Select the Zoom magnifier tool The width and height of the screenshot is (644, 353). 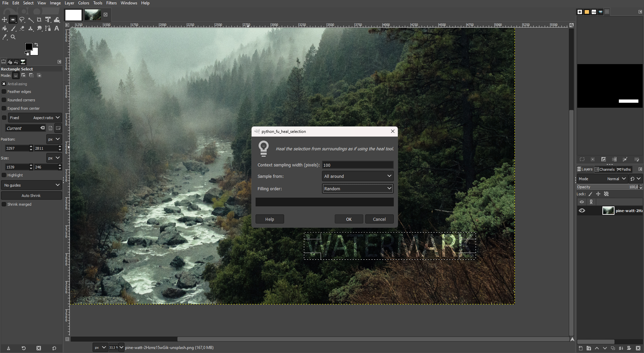13,37
